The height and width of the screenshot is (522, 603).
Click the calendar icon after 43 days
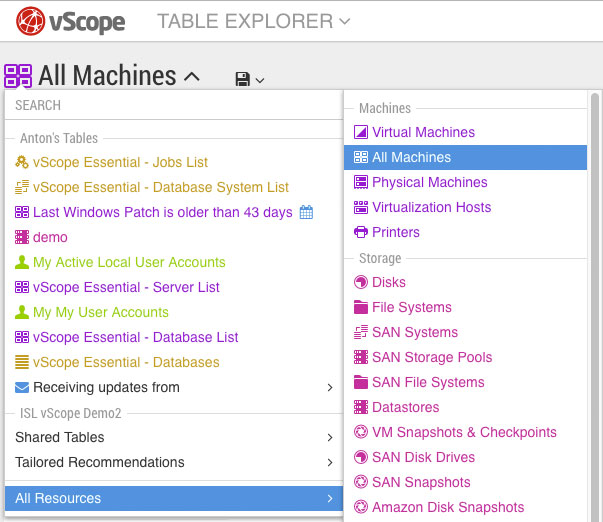point(306,212)
